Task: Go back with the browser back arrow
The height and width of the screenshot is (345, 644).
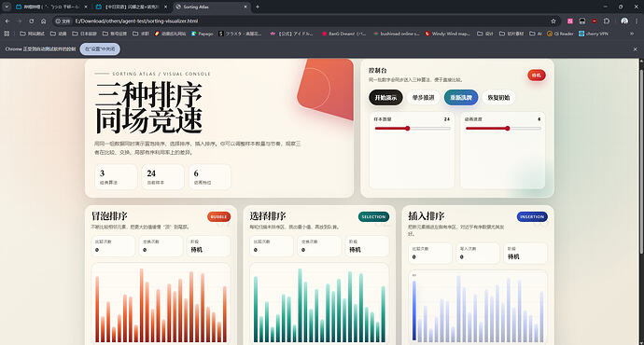Action: coord(7,21)
